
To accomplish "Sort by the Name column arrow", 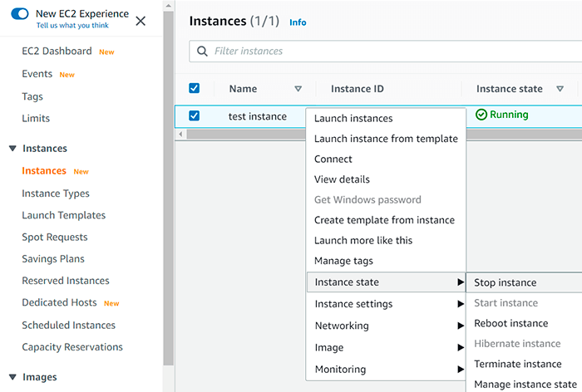I will (x=298, y=89).
